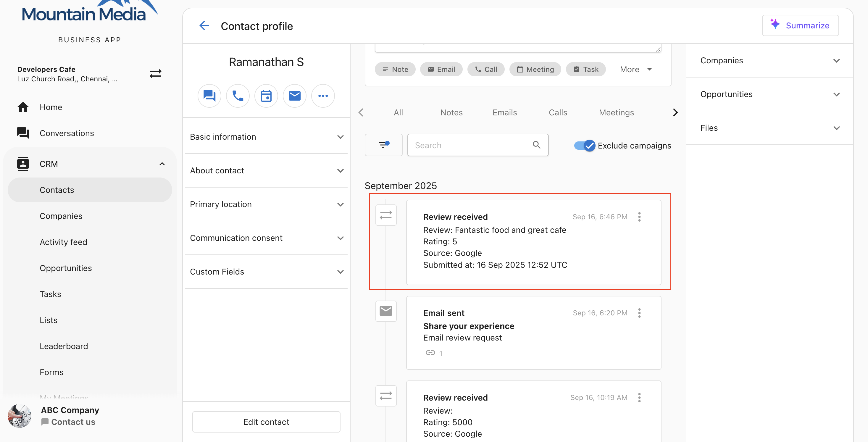
Task: Collapse the CRM sidebar menu
Action: pyautogui.click(x=162, y=164)
